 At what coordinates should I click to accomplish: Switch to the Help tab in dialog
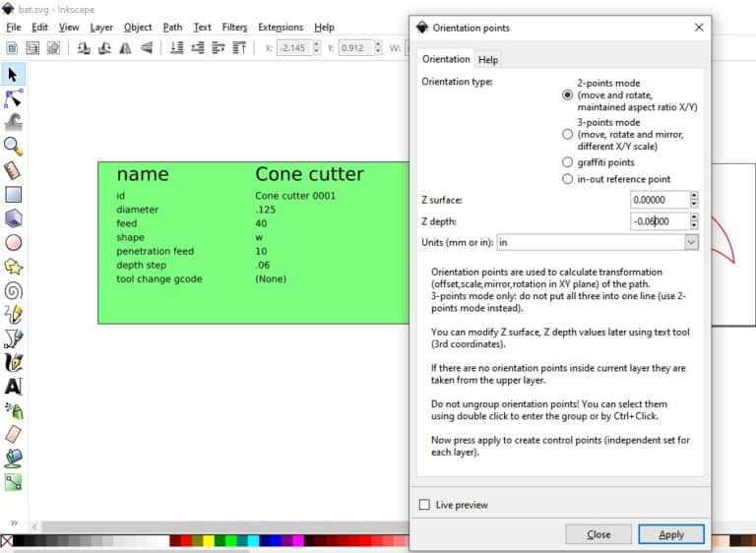(488, 59)
